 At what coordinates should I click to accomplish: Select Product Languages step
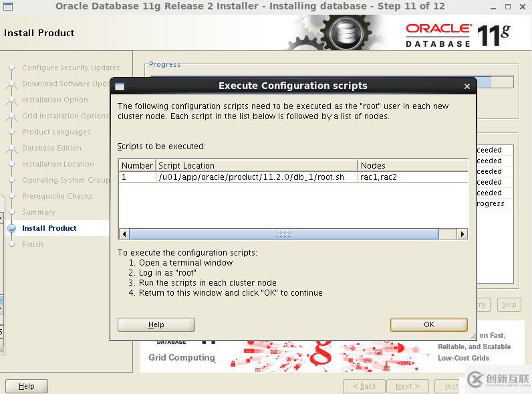[x=56, y=132]
